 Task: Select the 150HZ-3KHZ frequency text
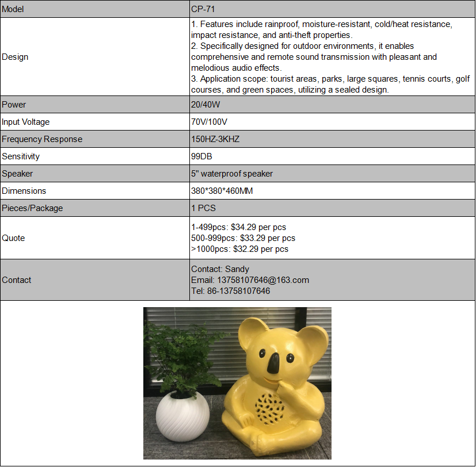216,139
